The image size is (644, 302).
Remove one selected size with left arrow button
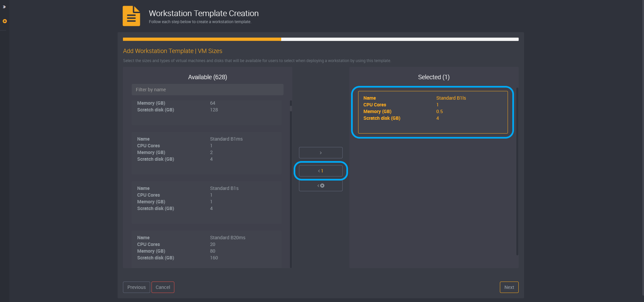(321, 171)
